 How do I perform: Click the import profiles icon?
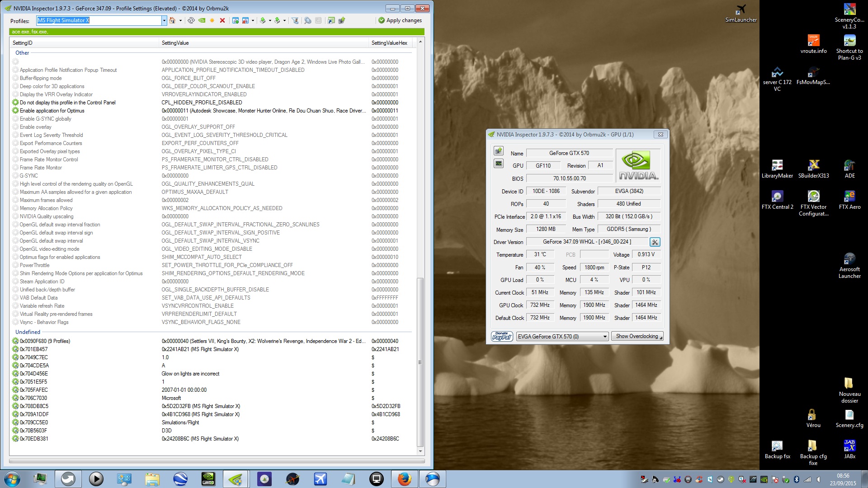[277, 20]
